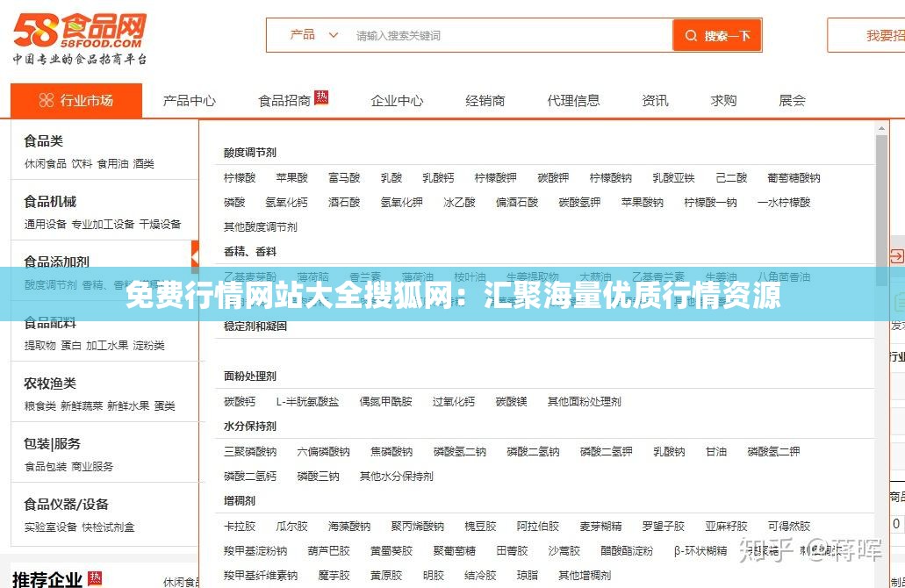Click the category panel vertical scrollbar
905x588 pixels.
(x=881, y=211)
